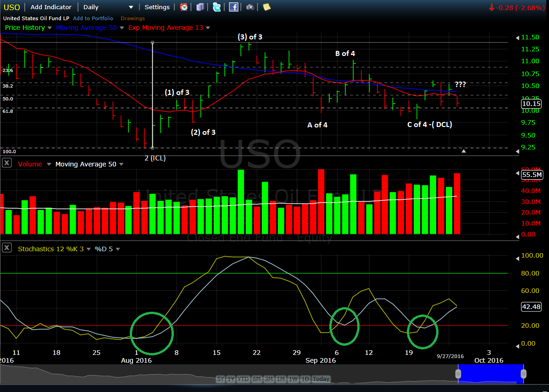This screenshot has height=392, width=549.
Task: Expand the Daily timeframe dropdown
Action: click(x=131, y=7)
